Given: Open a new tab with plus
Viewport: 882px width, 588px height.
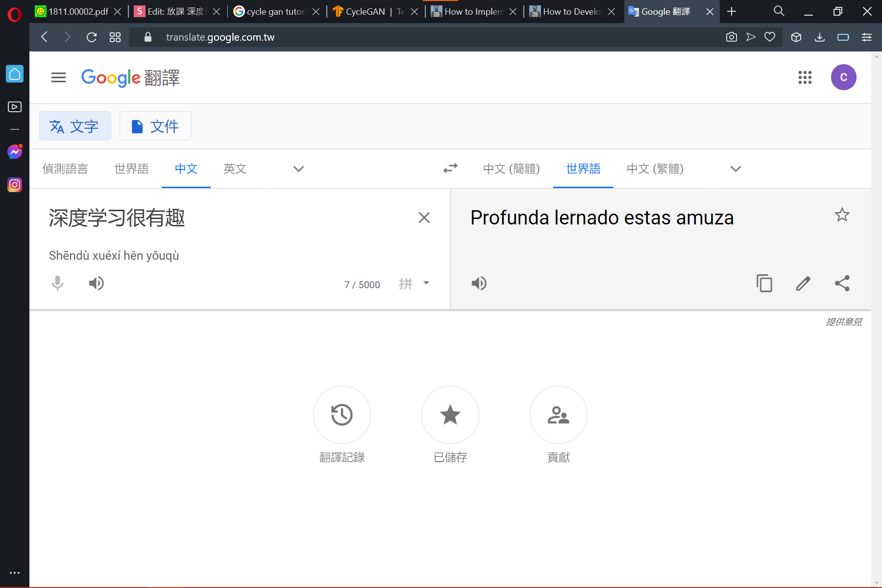Looking at the screenshot, I should coord(732,11).
